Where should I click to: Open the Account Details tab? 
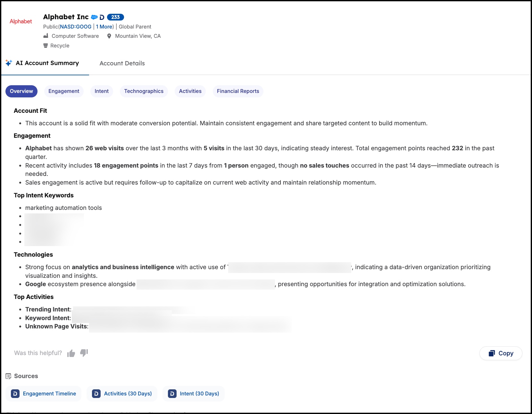point(122,63)
